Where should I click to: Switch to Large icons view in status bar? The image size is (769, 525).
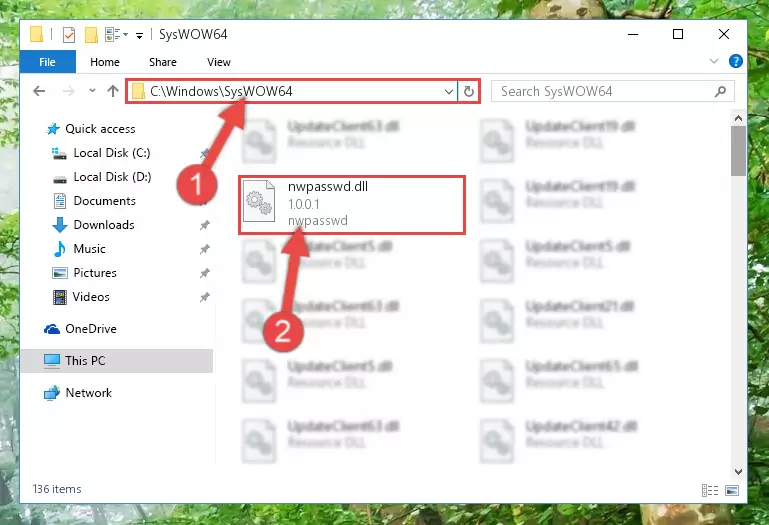tap(732, 490)
